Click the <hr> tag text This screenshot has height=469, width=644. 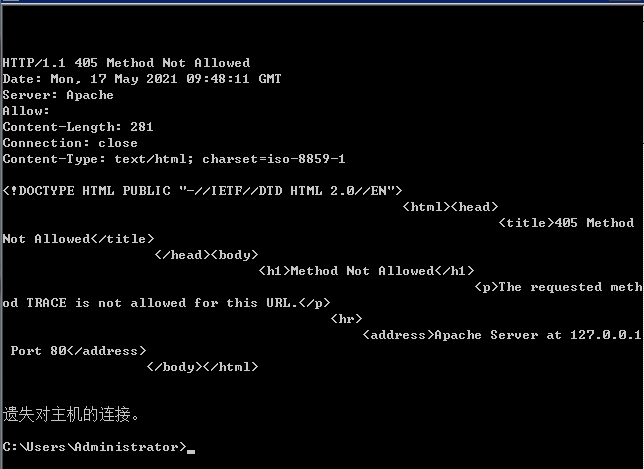point(346,319)
